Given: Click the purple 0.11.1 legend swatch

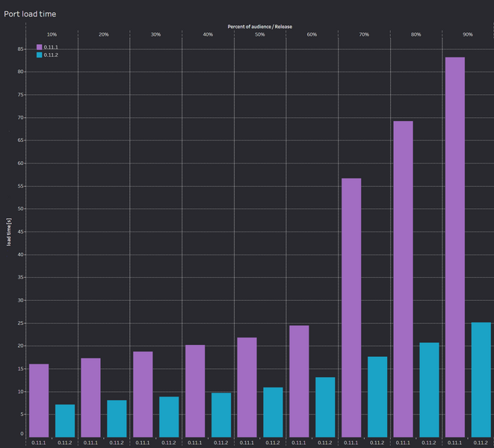Looking at the screenshot, I should (39, 47).
